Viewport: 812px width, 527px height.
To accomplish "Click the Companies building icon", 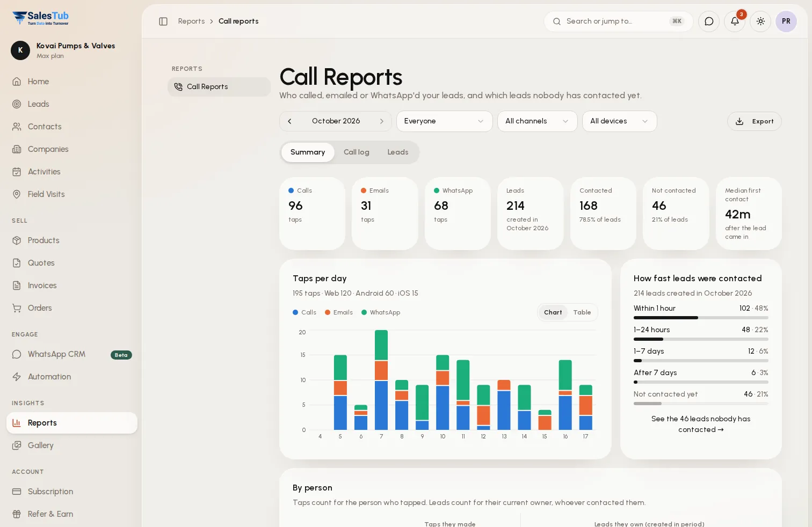I will 17,149.
